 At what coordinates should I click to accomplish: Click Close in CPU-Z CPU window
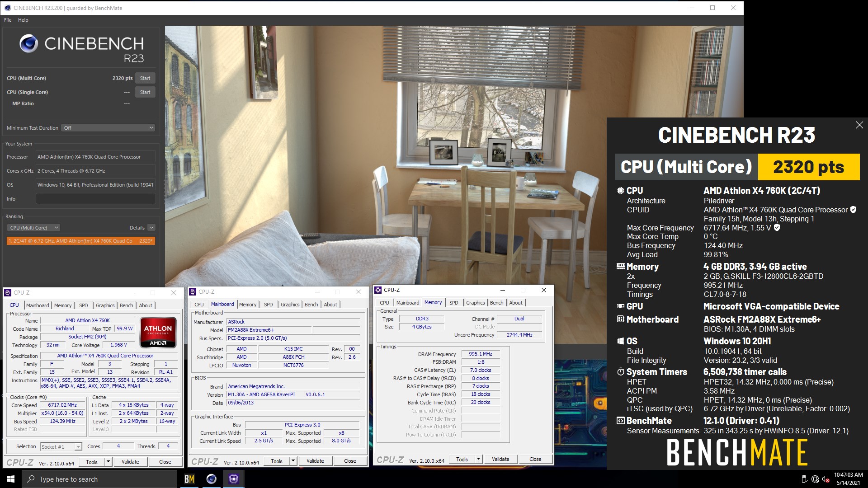tap(165, 462)
